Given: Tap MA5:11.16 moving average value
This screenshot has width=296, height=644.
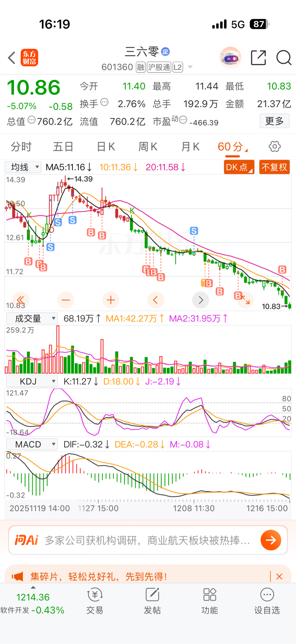Looking at the screenshot, I should (x=69, y=167).
